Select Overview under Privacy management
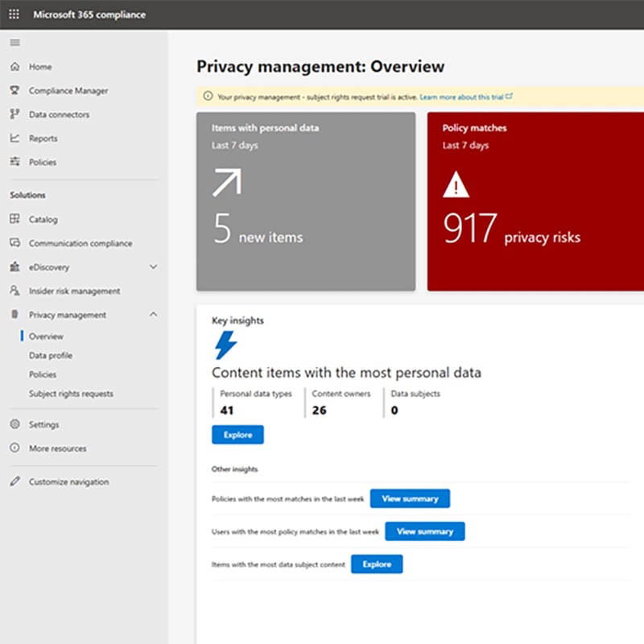The height and width of the screenshot is (644, 644). 46,336
